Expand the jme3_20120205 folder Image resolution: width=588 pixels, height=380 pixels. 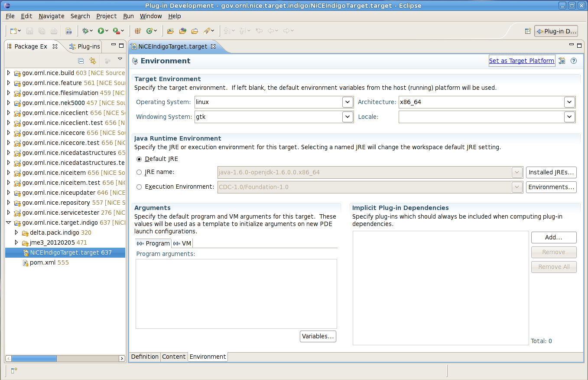(16, 242)
